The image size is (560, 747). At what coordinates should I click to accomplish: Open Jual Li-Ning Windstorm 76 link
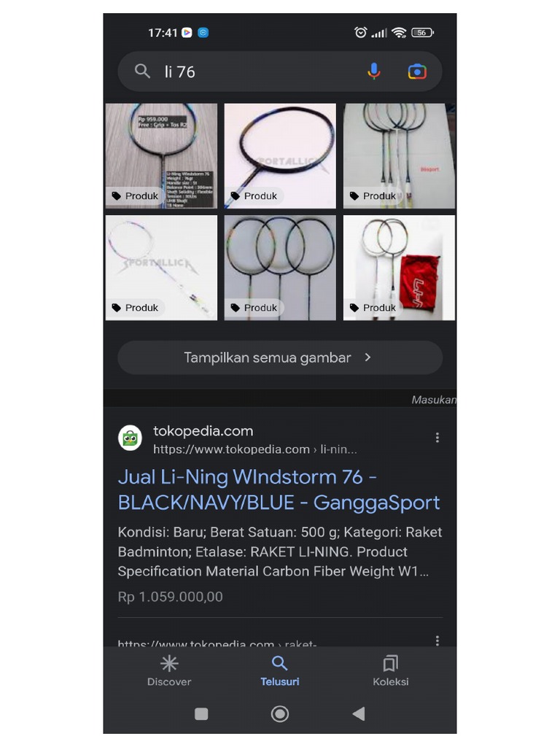click(279, 489)
